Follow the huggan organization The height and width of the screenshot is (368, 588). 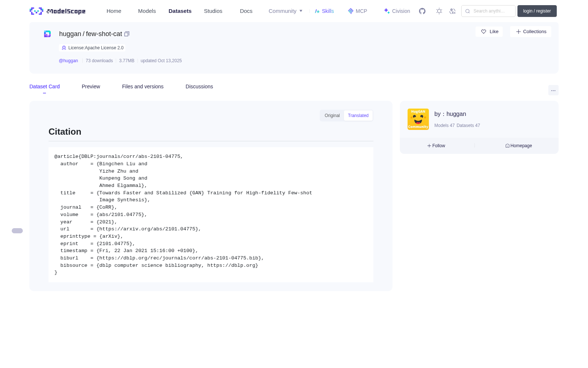[x=436, y=146]
